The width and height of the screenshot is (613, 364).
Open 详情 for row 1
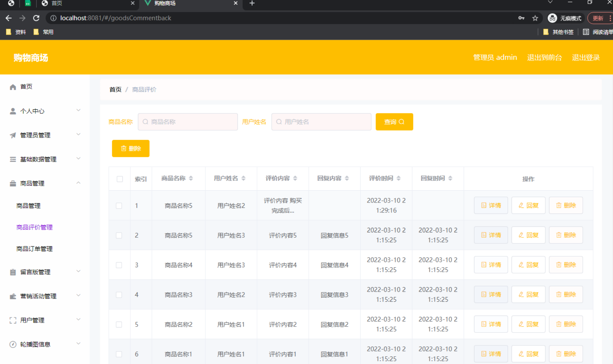(x=491, y=206)
